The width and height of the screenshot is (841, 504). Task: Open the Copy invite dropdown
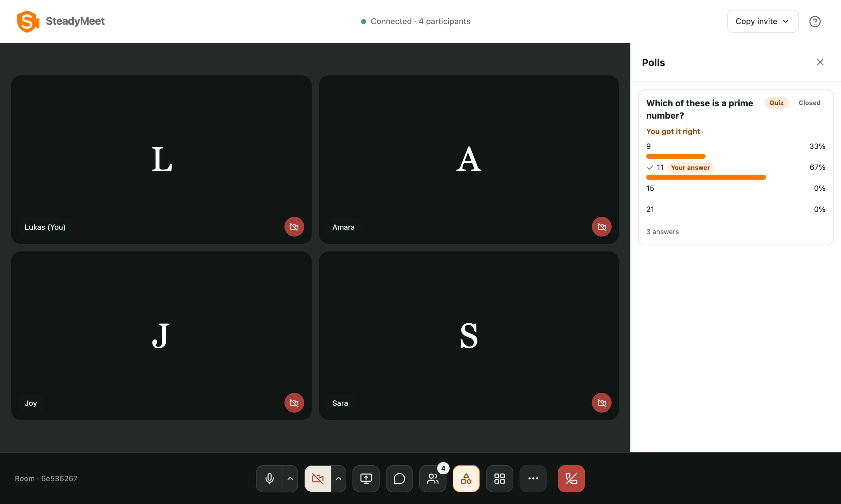point(763,21)
